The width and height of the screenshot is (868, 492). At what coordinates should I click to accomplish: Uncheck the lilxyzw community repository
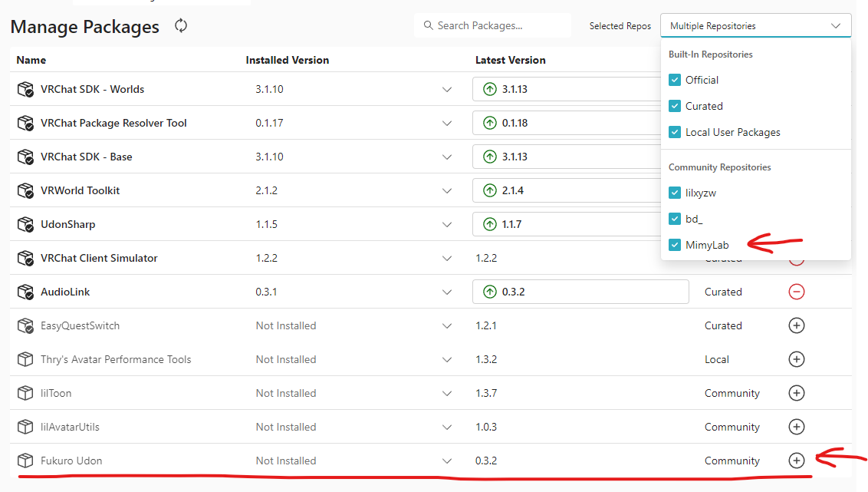[x=674, y=193]
